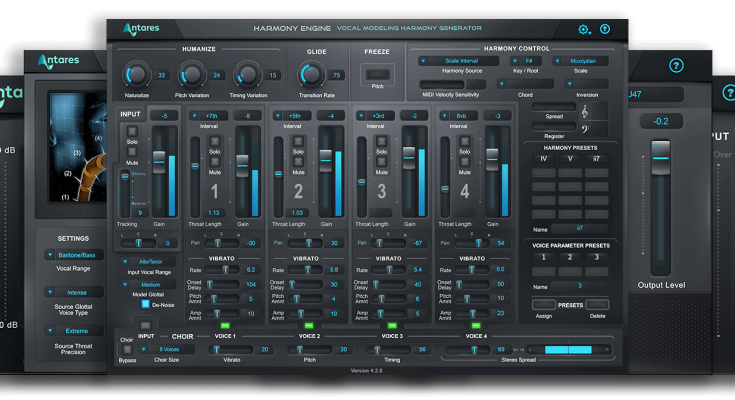Click the MIDI Velocity Sensitivity field
The width and height of the screenshot is (735, 400).
coord(452,84)
